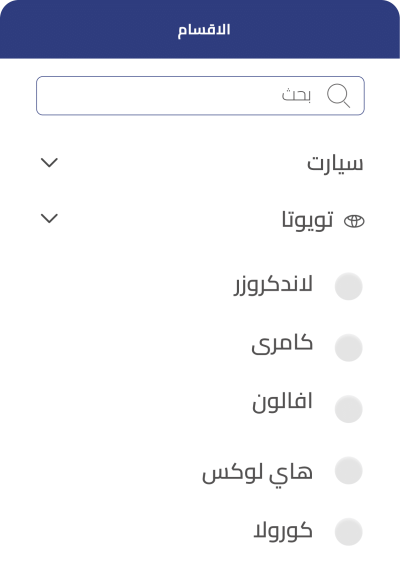Image resolution: width=400 pixels, height=582 pixels.
Task: Click the blue الاقسام header bar
Action: 200,29
